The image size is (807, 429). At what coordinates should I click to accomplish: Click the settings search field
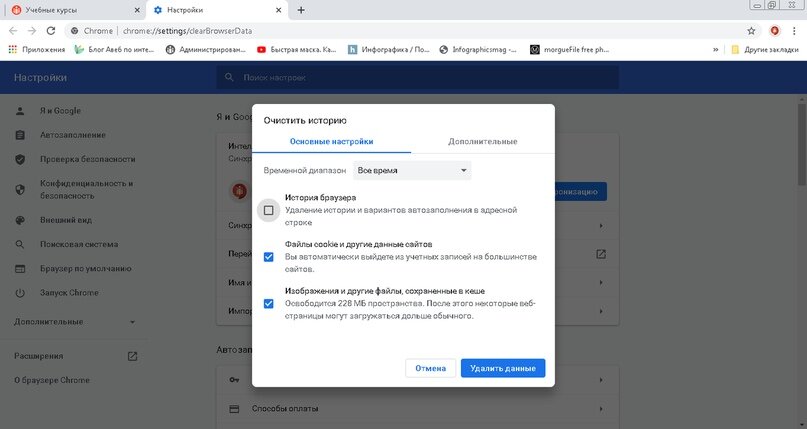pos(417,78)
